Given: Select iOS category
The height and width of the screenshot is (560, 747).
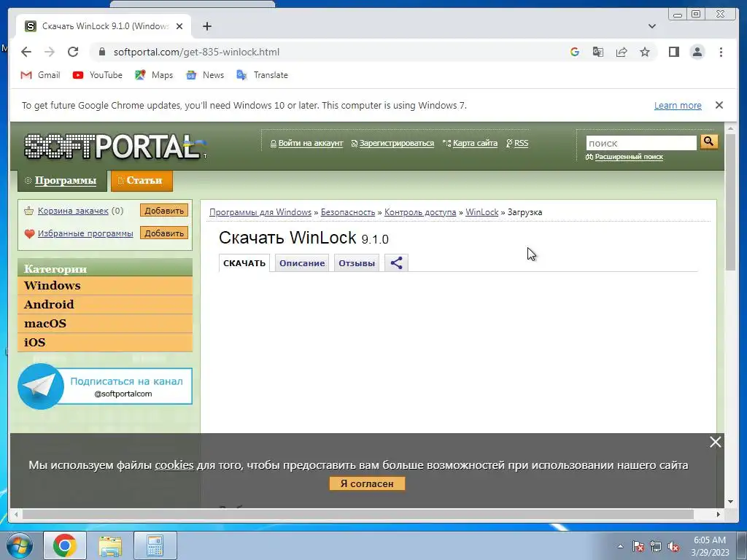Looking at the screenshot, I should click(105, 343).
